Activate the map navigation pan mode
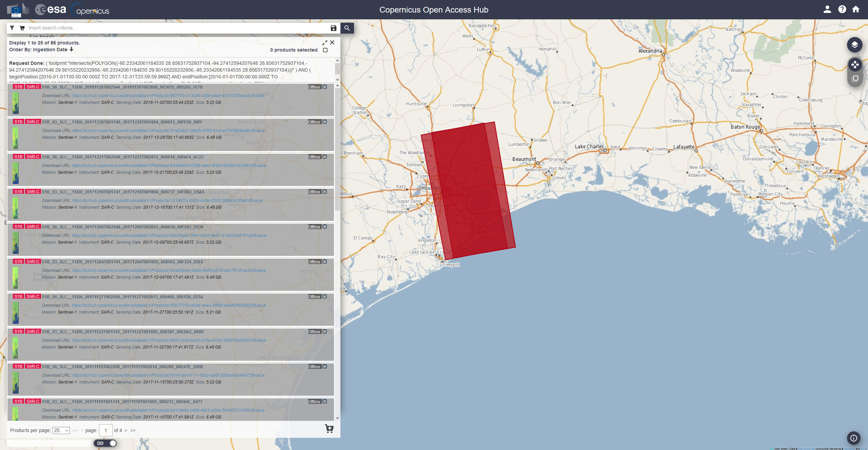868x450 pixels. coord(854,64)
